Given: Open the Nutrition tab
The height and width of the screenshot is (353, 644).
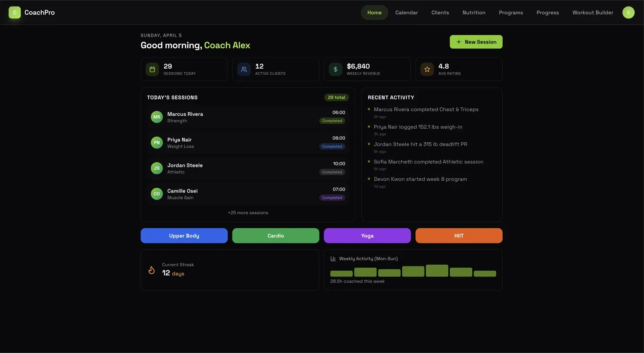Looking at the screenshot, I should [x=474, y=13].
